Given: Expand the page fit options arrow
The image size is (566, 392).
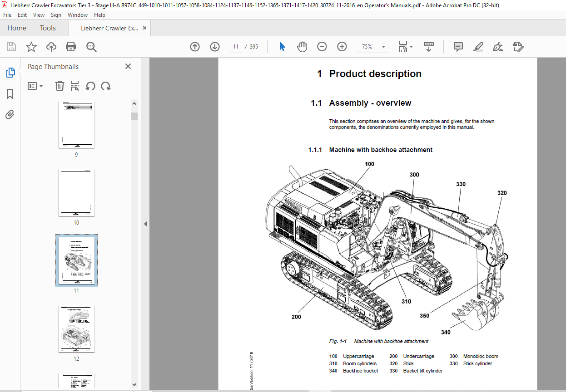Looking at the screenshot, I should pos(412,47).
